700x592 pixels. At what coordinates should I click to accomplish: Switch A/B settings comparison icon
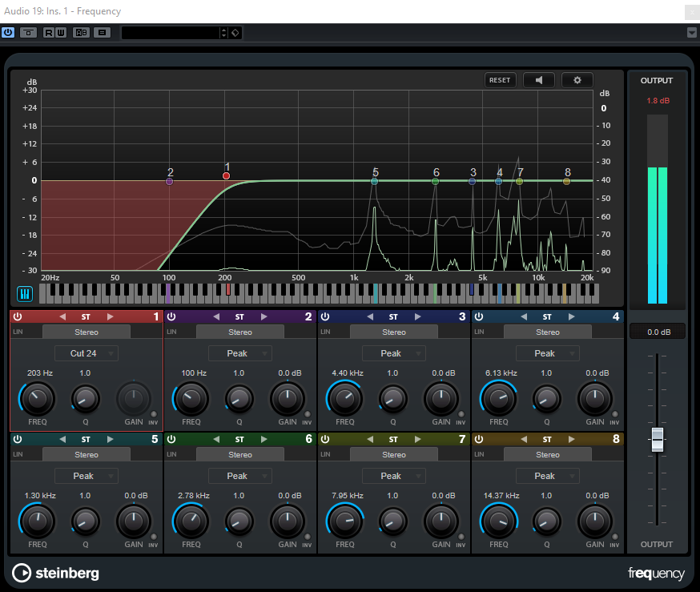point(81,33)
